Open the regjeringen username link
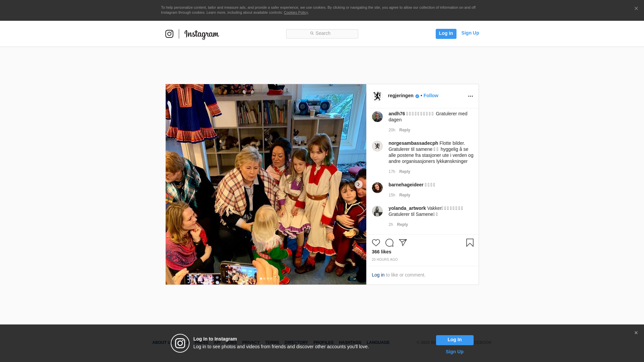The height and width of the screenshot is (362, 644). coord(400,96)
